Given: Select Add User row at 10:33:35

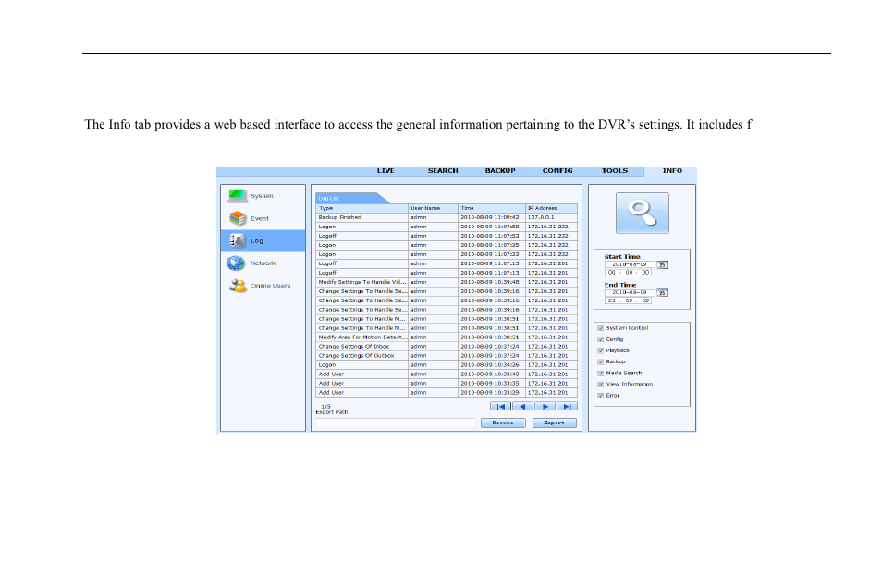Looking at the screenshot, I should 447,383.
